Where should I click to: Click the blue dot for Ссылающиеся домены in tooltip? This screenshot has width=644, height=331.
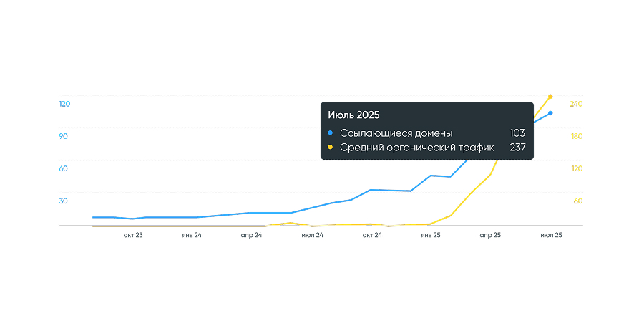tap(330, 133)
